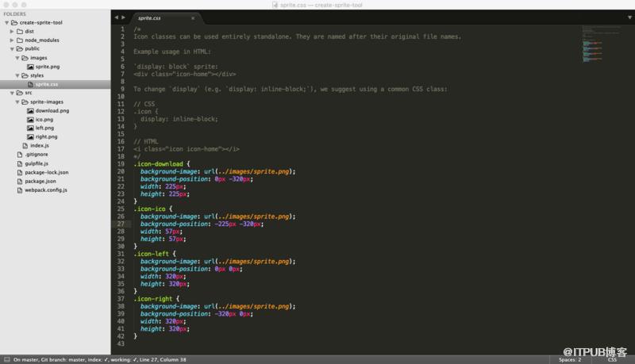Open the tab list dropdown arrow

click(629, 17)
